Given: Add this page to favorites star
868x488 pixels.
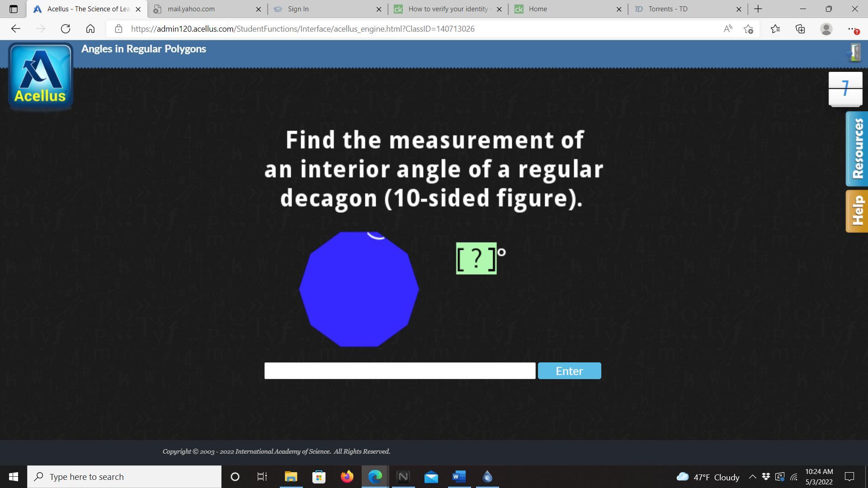Looking at the screenshot, I should (748, 29).
